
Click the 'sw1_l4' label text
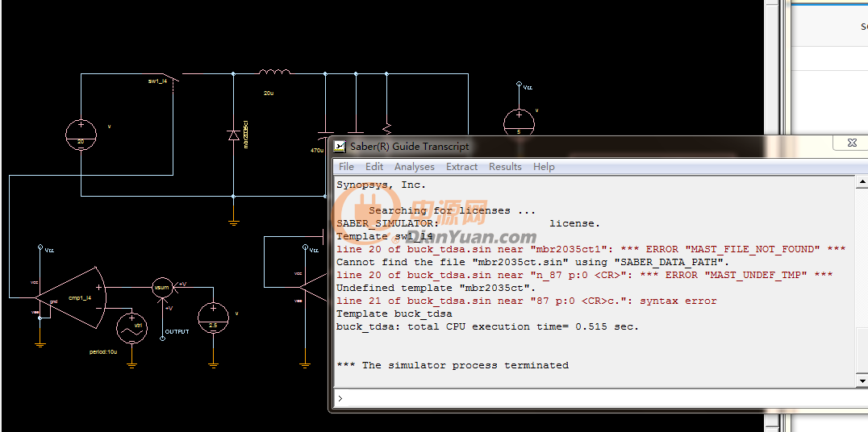point(158,81)
